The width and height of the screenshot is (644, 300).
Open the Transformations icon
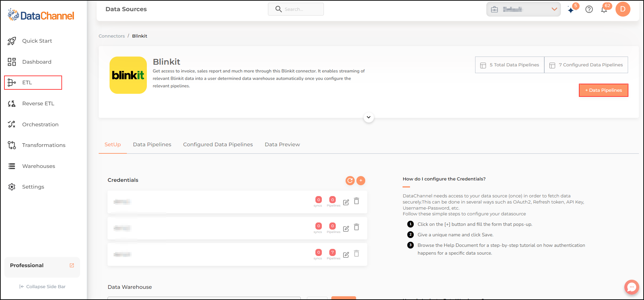coord(12,145)
